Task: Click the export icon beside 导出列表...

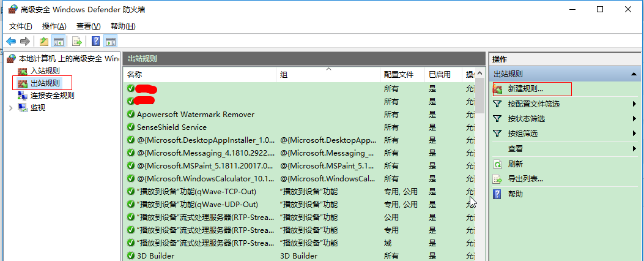Action: click(497, 179)
